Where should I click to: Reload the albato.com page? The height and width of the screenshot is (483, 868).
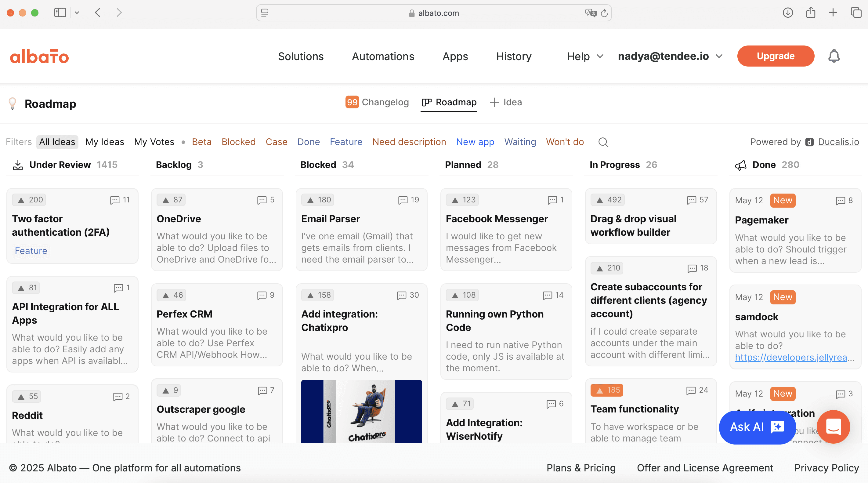click(x=604, y=13)
